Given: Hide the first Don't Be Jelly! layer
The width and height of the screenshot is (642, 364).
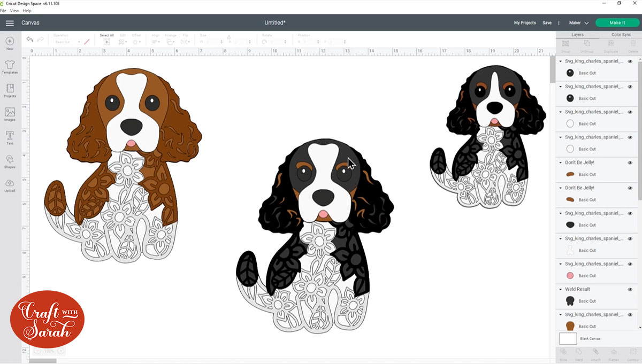Looking at the screenshot, I should click(630, 162).
